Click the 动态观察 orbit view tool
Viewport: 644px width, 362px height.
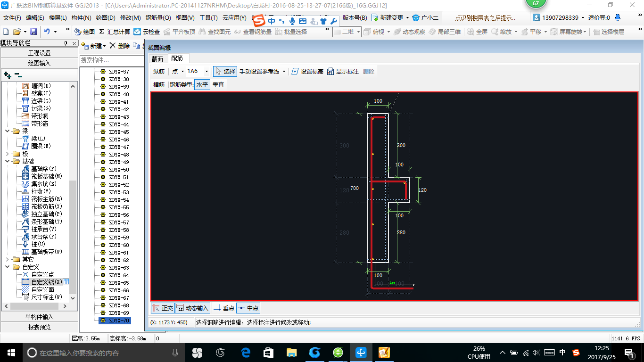(x=409, y=32)
